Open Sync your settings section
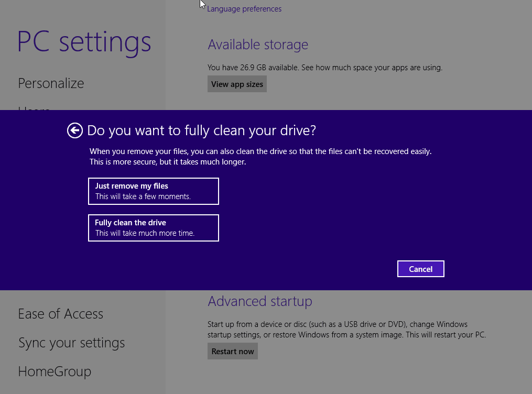Viewport: 532px width, 394px height. 71,343
